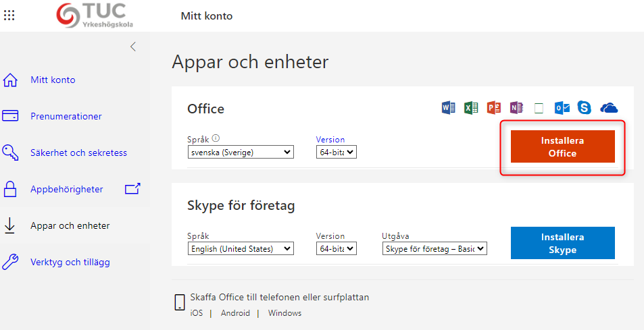Viewport: 644px width, 330px height.
Task: Follow the Android link
Action: (235, 313)
